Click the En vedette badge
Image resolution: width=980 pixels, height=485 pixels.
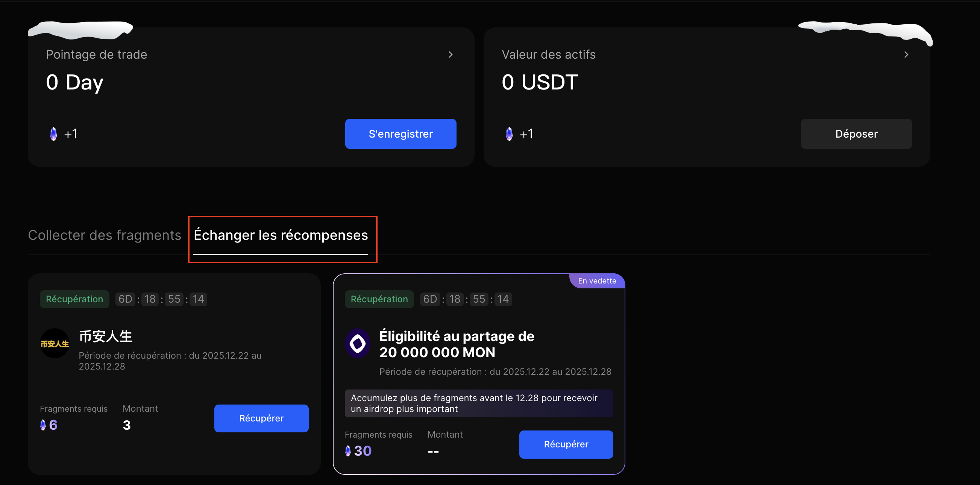pyautogui.click(x=596, y=281)
